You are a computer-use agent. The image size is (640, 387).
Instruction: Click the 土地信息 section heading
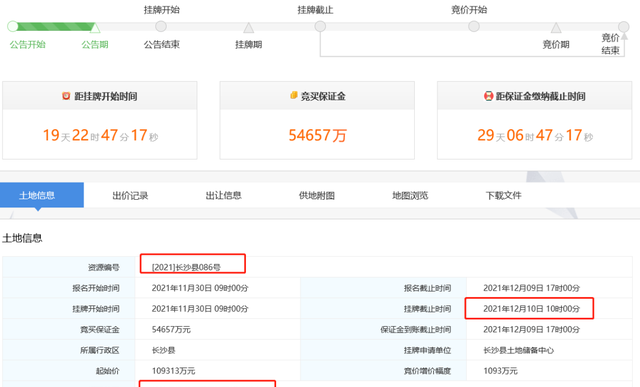[22, 238]
